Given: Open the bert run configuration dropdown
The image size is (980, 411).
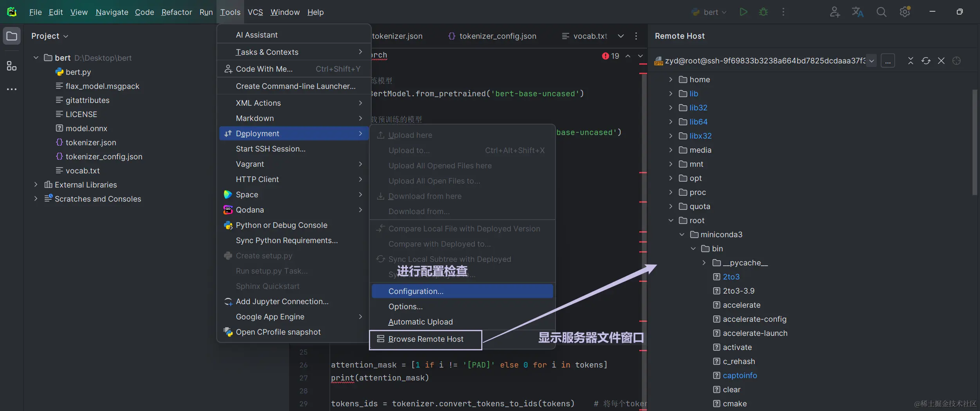Looking at the screenshot, I should [709, 12].
